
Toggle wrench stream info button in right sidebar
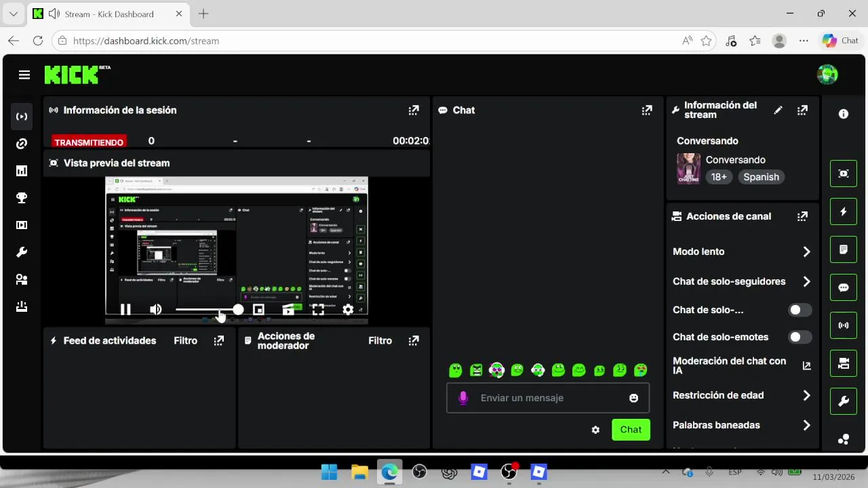[x=844, y=401]
